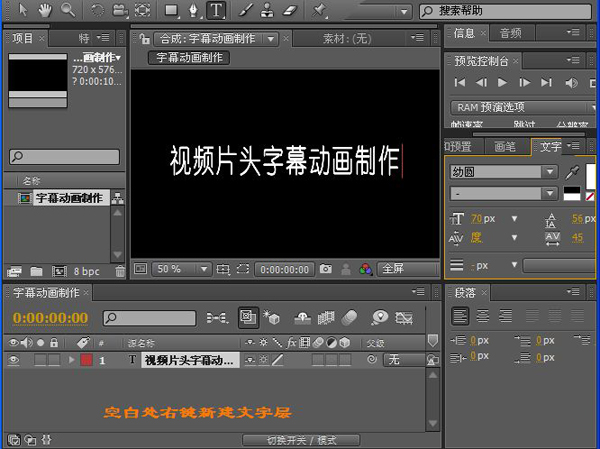The height and width of the screenshot is (449, 600).
Task: Delete selected project item with trash icon
Action: coord(120,271)
